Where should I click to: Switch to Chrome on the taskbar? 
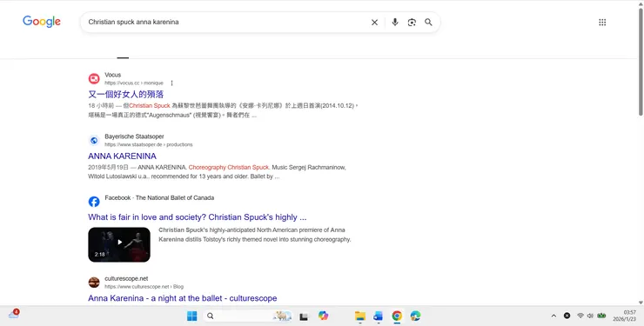click(397, 316)
